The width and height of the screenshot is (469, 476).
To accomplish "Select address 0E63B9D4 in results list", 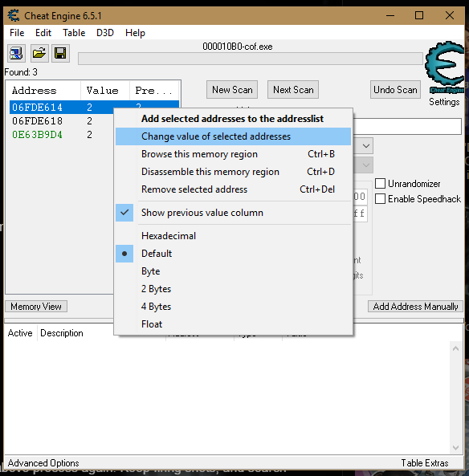I will 37,135.
